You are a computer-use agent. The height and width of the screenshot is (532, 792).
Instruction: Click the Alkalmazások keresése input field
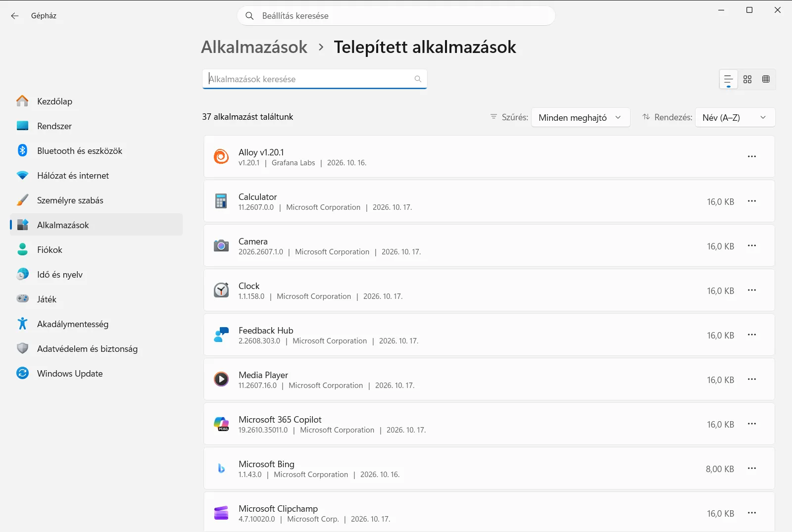[314, 79]
